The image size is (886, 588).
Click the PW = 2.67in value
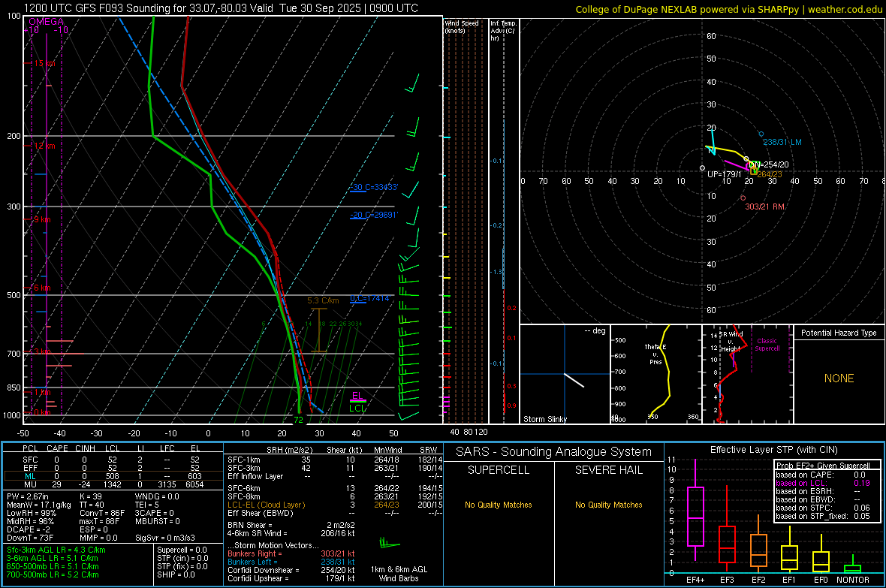pos(27,496)
